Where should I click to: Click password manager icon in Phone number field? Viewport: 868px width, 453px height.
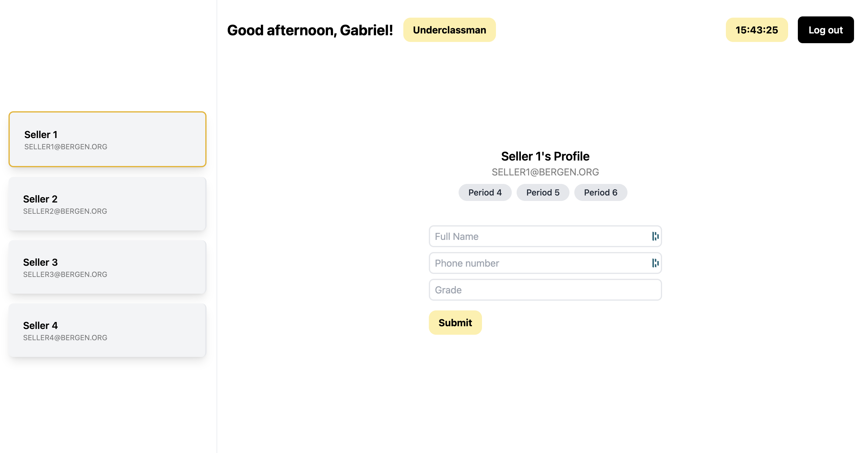point(655,263)
